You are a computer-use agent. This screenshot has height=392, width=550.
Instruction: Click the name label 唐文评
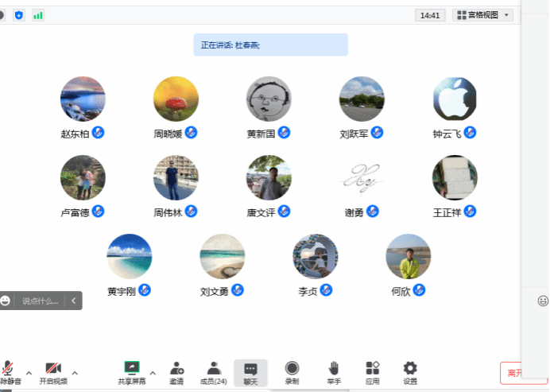click(261, 212)
